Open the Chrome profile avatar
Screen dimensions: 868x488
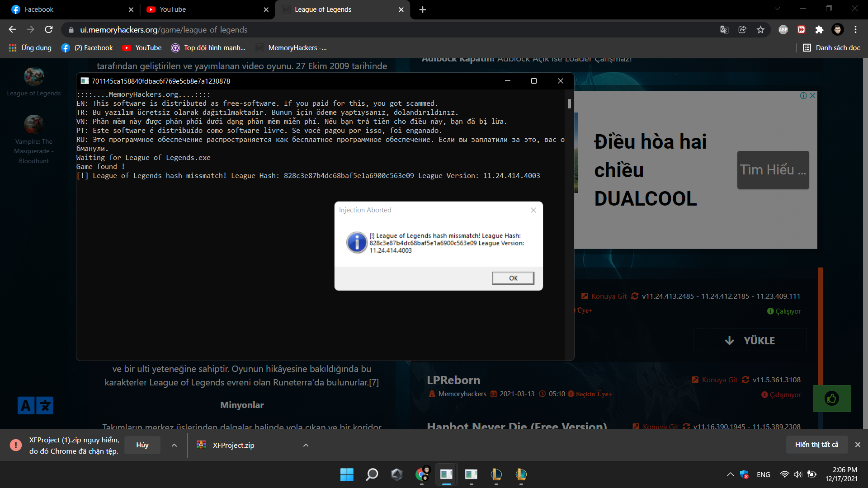click(x=838, y=30)
